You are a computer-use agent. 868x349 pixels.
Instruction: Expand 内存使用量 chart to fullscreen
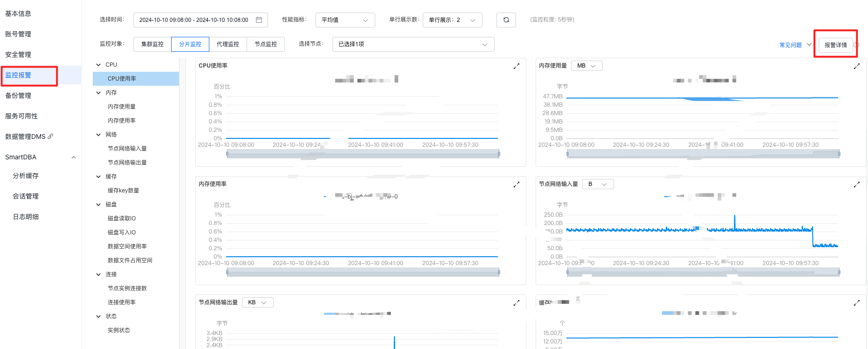tap(857, 66)
